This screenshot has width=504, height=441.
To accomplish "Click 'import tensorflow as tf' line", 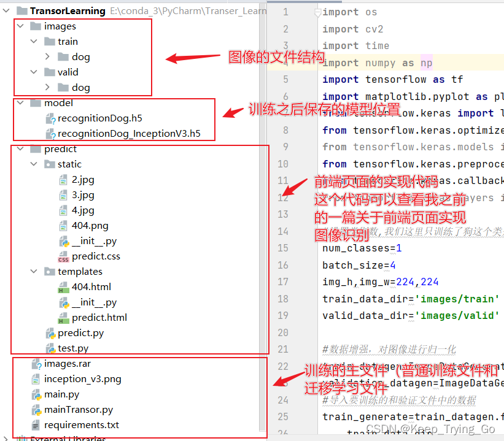I will (x=393, y=79).
